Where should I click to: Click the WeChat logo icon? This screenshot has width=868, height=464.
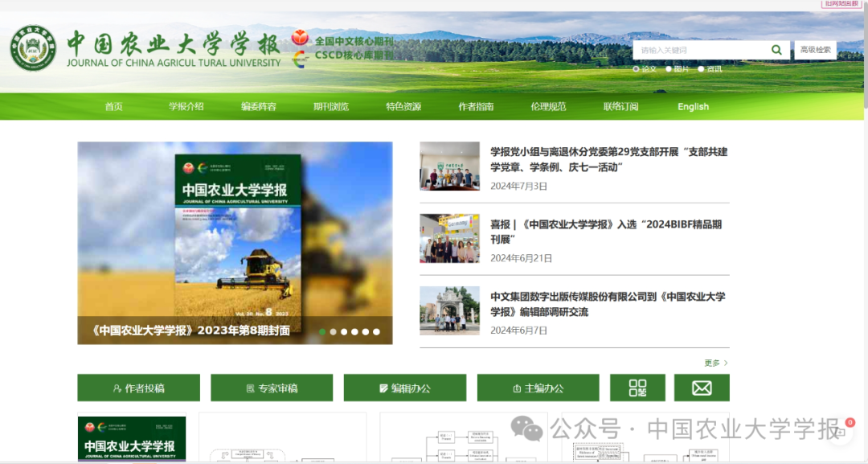pyautogui.click(x=526, y=429)
